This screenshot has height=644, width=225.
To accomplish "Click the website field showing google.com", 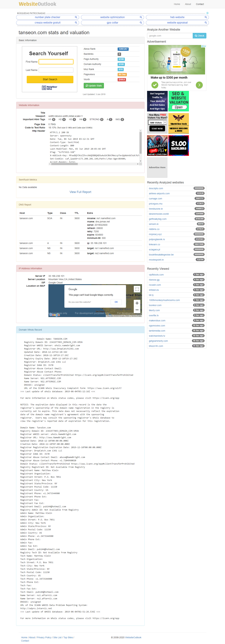I will [170, 36].
